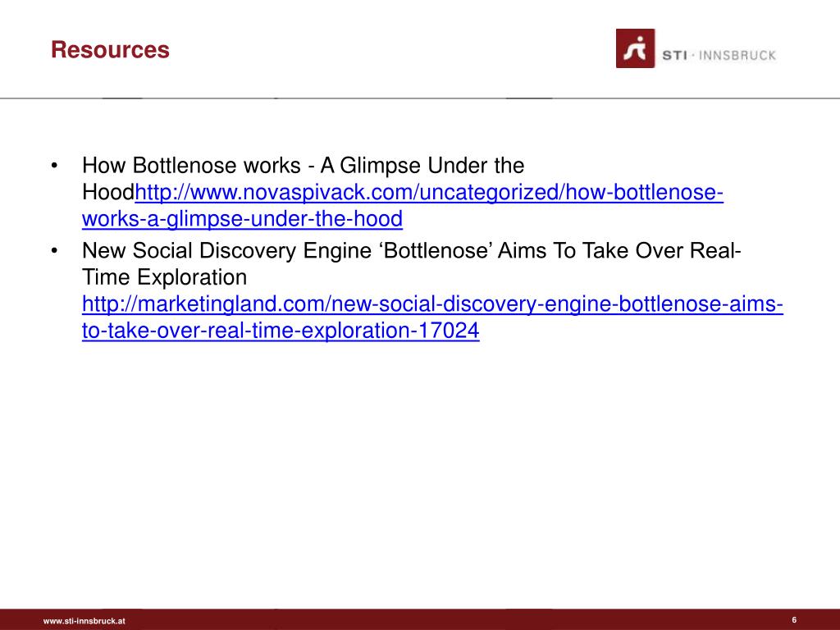Click the 'Time Exploration' text line

[x=164, y=277]
